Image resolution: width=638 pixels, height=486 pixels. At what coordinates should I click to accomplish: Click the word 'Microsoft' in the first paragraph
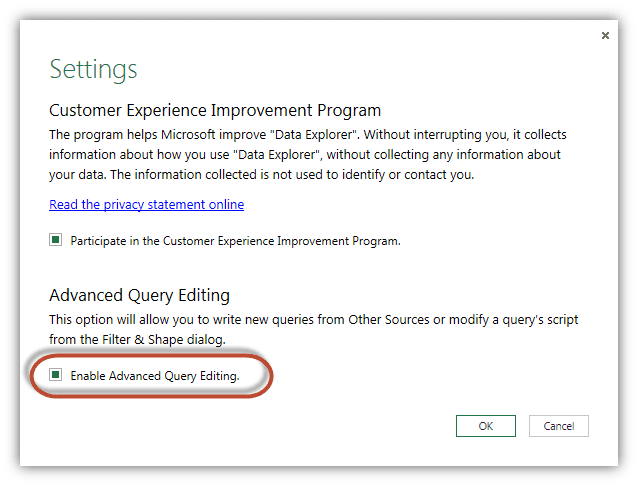(188, 134)
